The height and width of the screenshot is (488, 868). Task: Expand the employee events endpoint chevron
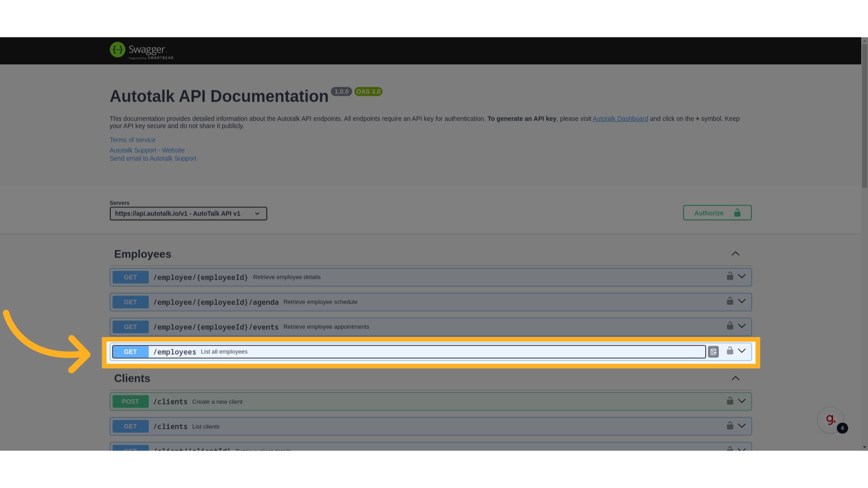click(x=742, y=326)
